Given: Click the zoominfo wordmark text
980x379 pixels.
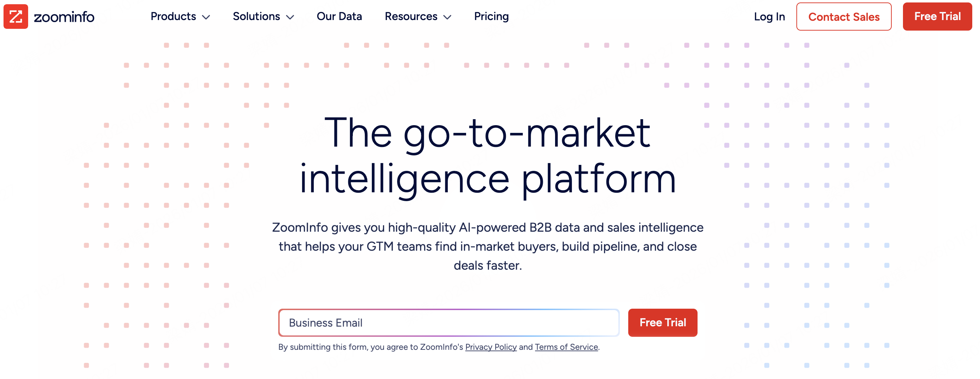Looking at the screenshot, I should (64, 17).
